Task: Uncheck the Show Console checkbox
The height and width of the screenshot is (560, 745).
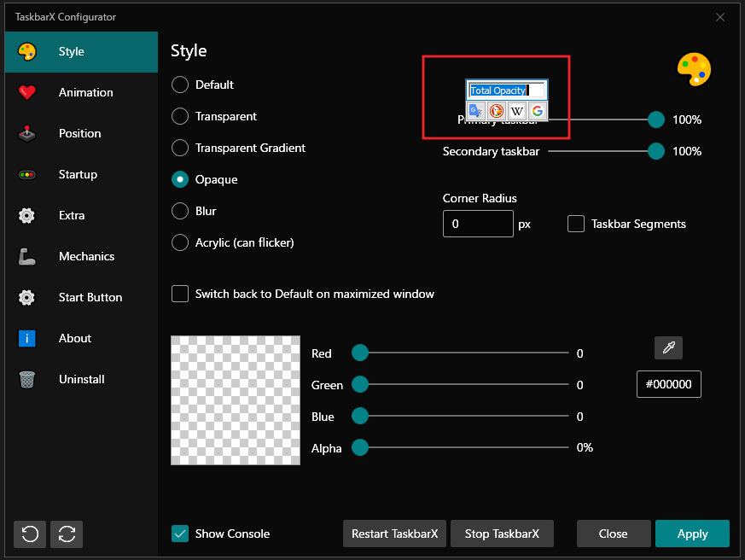Action: 180,534
